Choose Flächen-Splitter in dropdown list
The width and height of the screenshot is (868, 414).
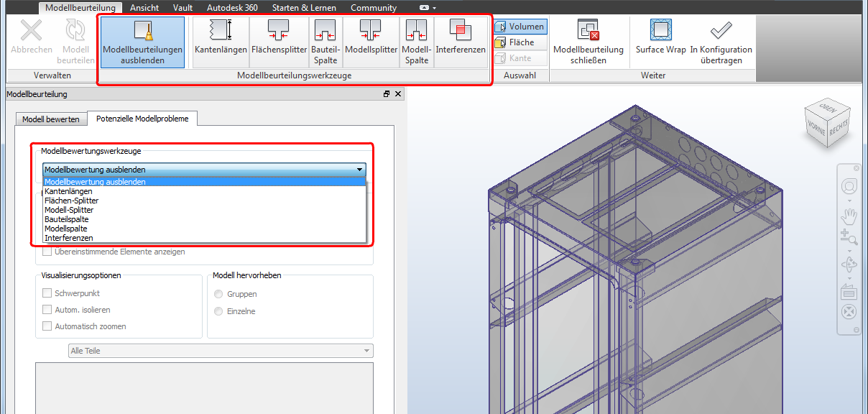(x=204, y=201)
